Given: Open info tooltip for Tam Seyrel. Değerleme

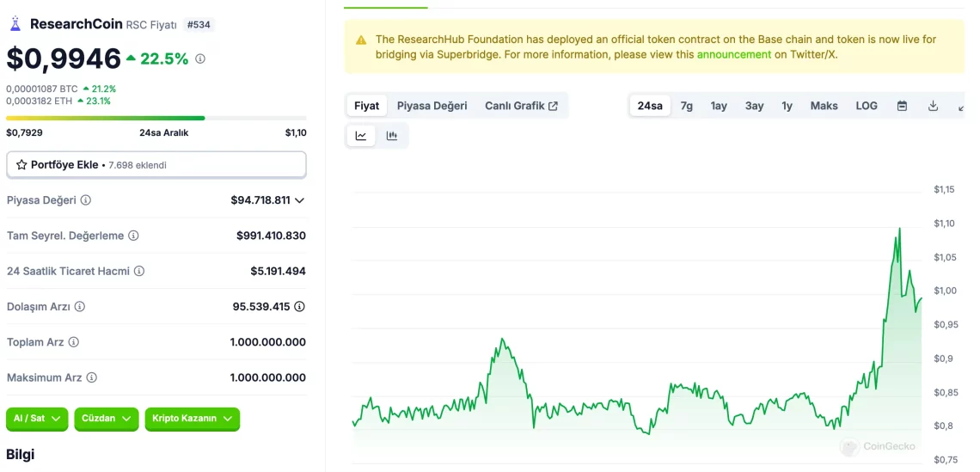Looking at the screenshot, I should point(134,236).
